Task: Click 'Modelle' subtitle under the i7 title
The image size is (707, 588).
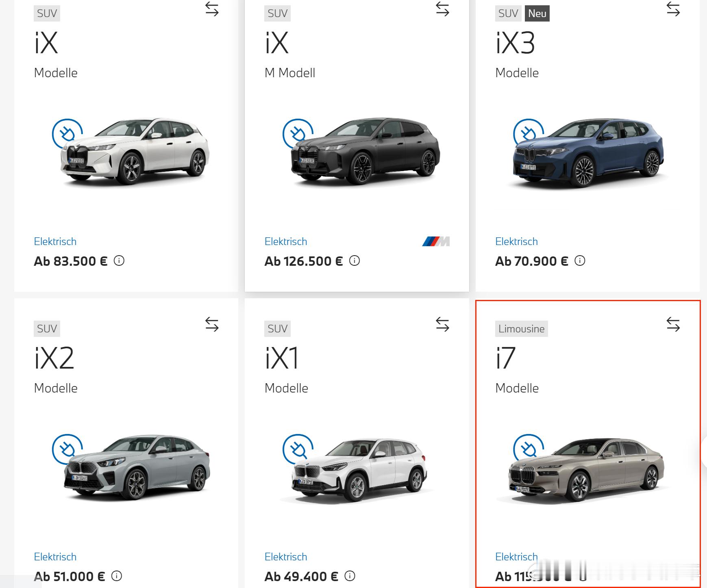Action: (517, 388)
